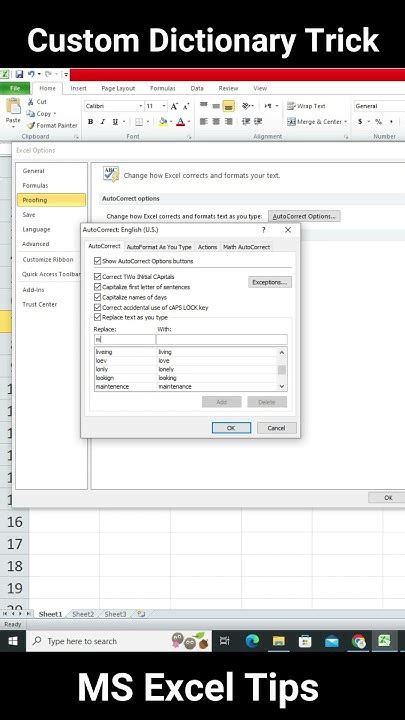
Task: Expand the Font group dialog launcher
Action: (189, 137)
